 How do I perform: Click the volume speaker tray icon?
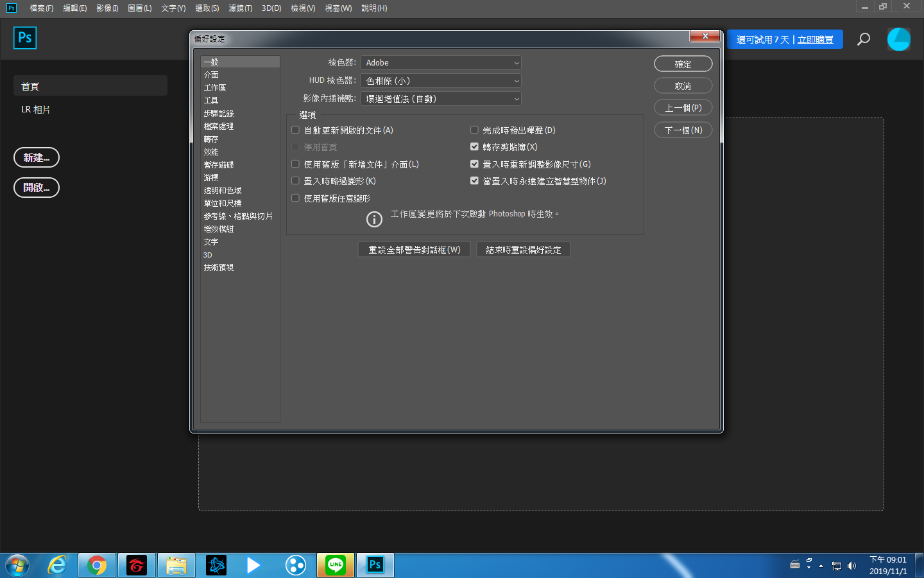[x=851, y=566]
